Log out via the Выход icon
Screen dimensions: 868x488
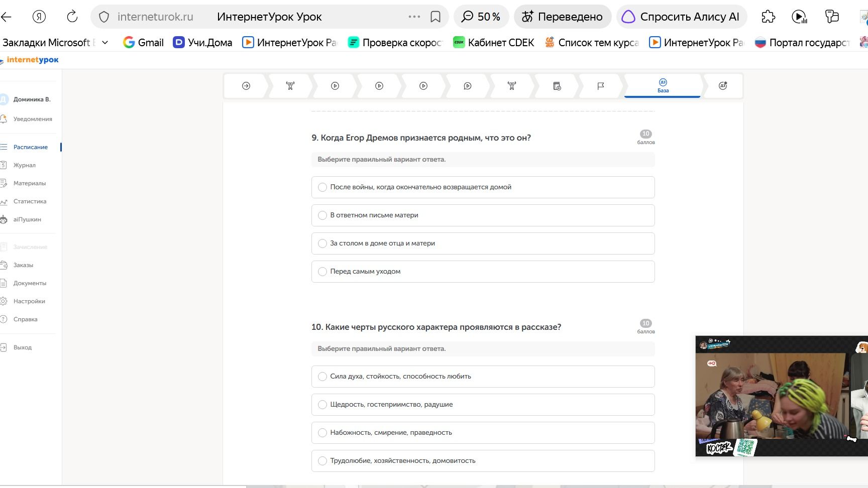click(4, 347)
